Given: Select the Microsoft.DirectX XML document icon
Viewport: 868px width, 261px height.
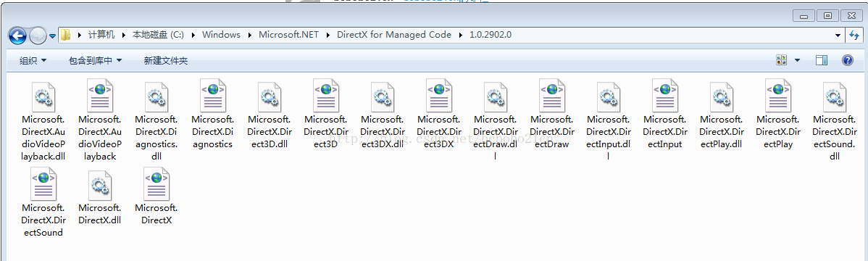Looking at the screenshot, I should coord(156,185).
